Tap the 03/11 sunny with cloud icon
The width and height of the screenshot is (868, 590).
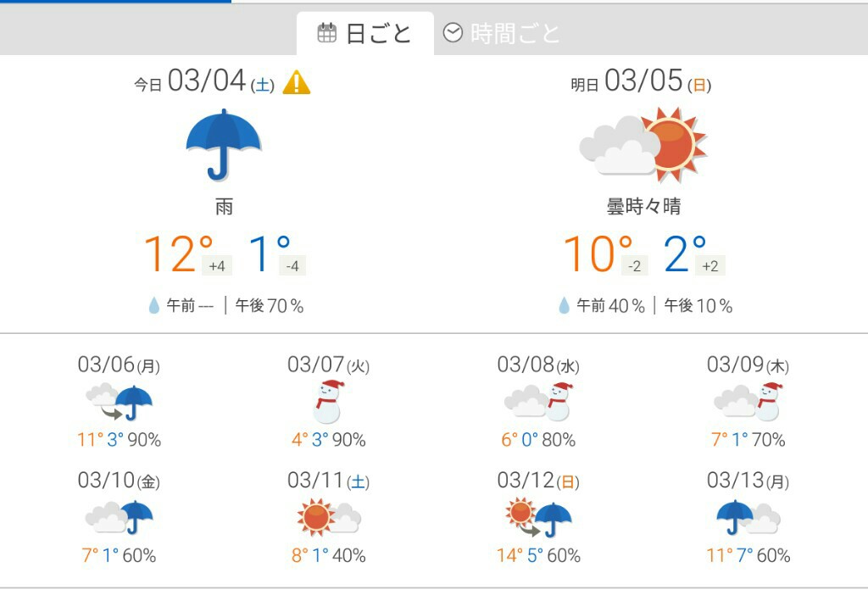[x=328, y=517]
